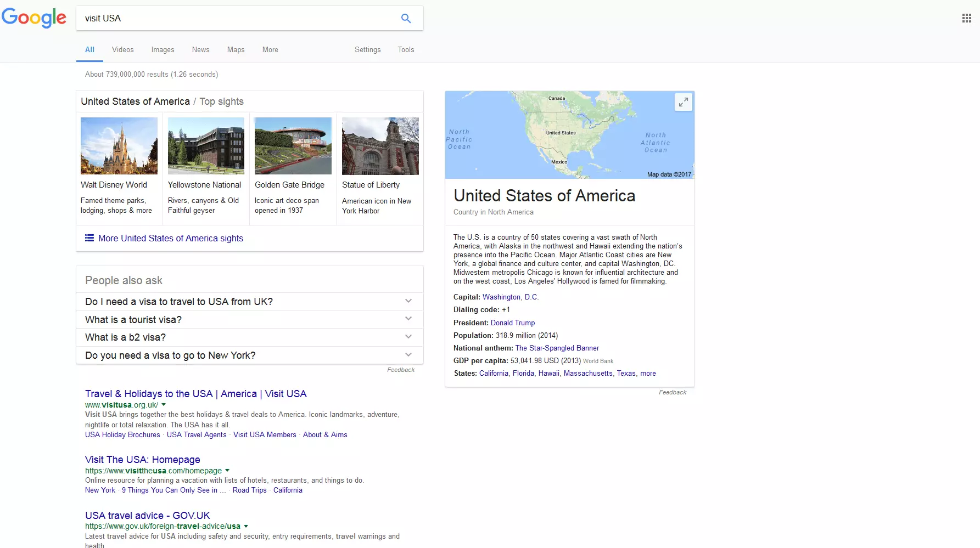Open the News tab
This screenshot has width=980, height=548.
[x=200, y=49]
